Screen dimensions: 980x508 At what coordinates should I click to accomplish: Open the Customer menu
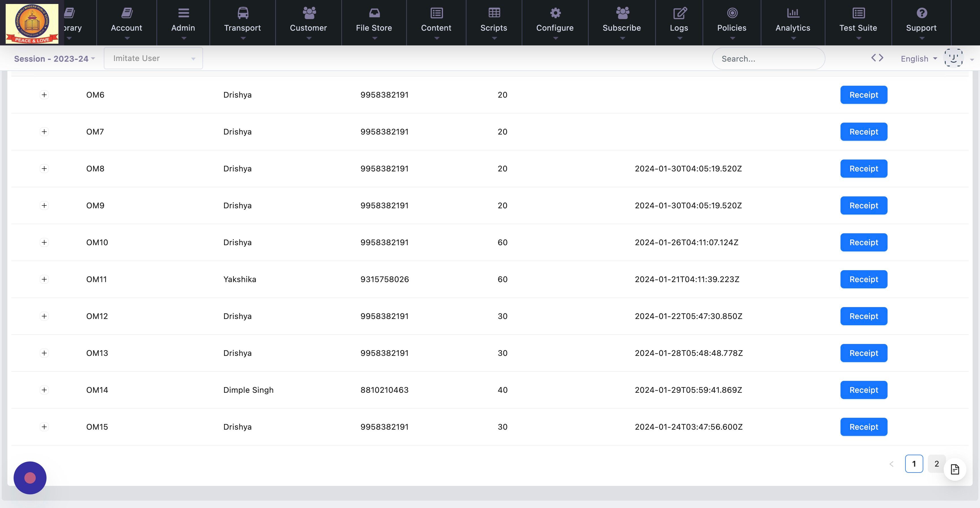pyautogui.click(x=309, y=23)
